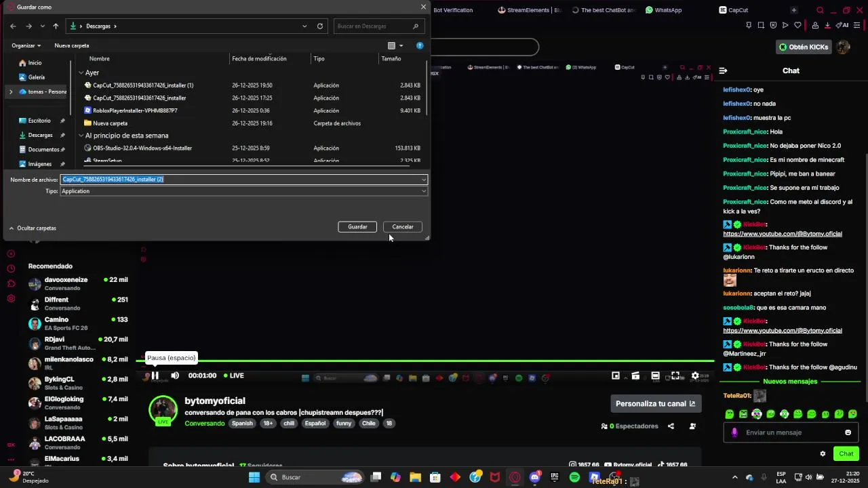Go up one folder level in Save dialog

[x=56, y=26]
